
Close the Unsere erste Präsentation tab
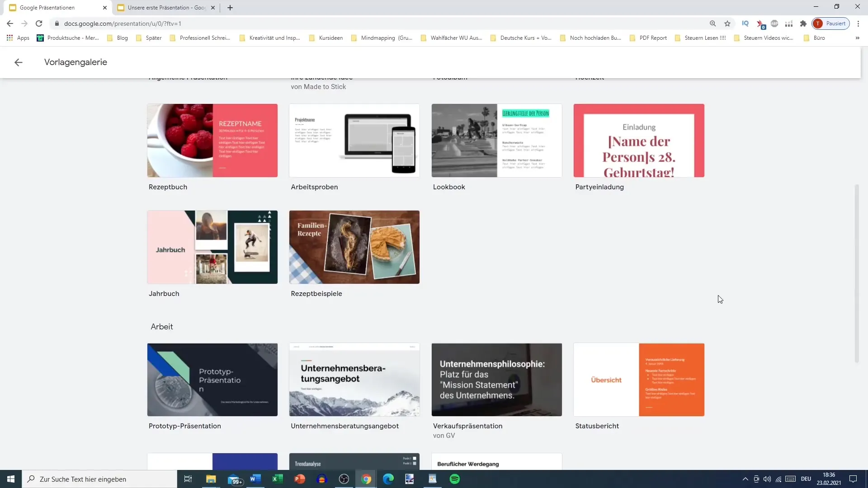pos(213,8)
